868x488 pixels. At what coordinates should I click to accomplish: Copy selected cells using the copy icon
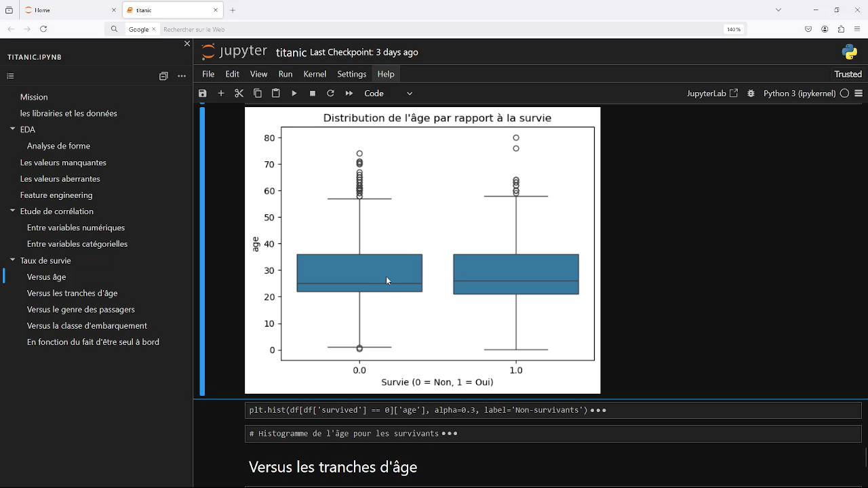257,93
